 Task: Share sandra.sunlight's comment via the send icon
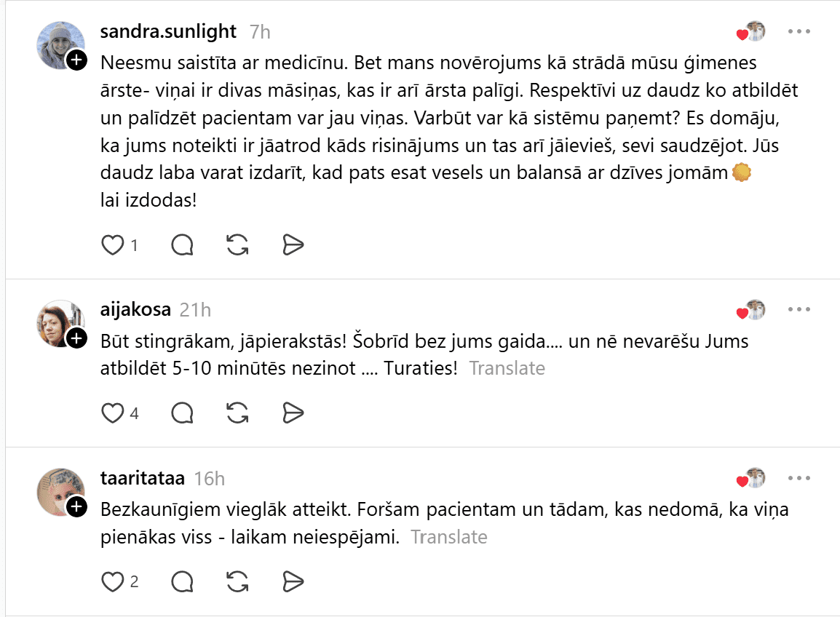tap(293, 246)
